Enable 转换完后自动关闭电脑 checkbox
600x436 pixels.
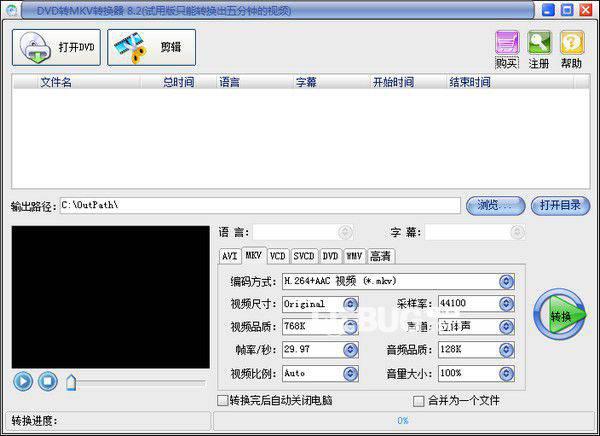223,401
